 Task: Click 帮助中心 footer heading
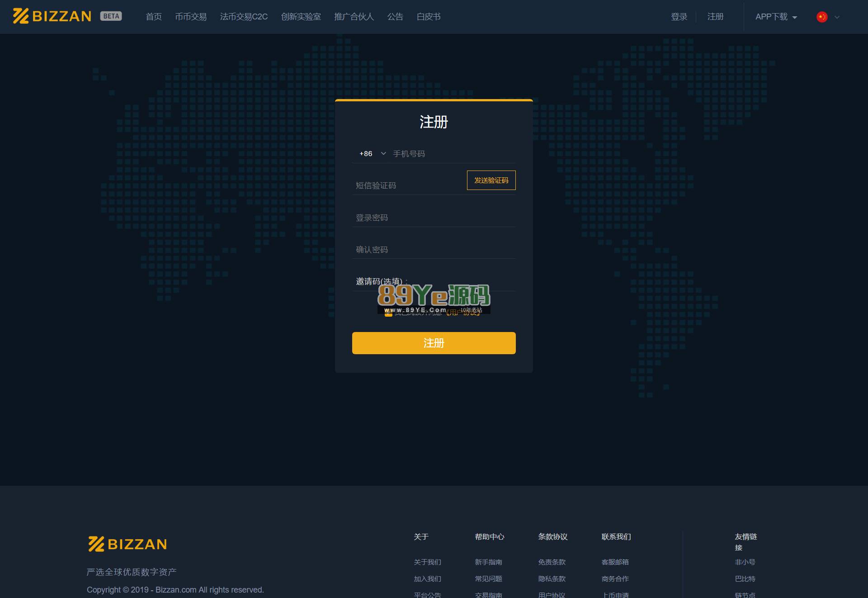point(489,536)
